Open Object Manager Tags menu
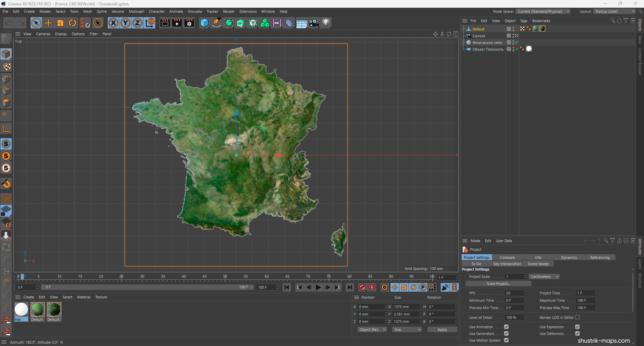 [524, 21]
